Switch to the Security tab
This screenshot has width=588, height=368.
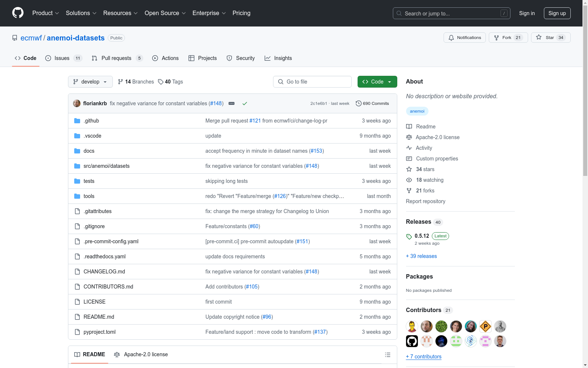[x=241, y=58]
